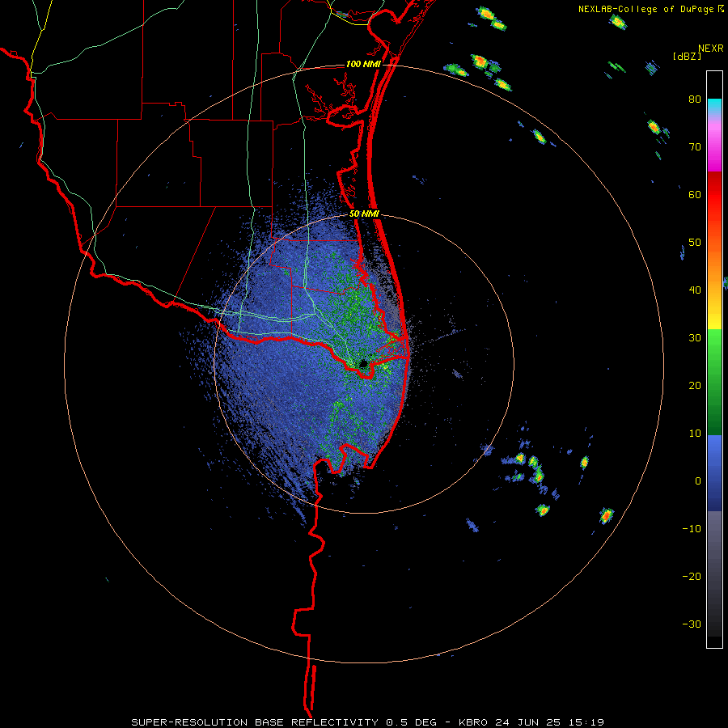The width and height of the screenshot is (728, 728).
Task: Click the 40 value on the dBZ scale
Action: coord(695,290)
